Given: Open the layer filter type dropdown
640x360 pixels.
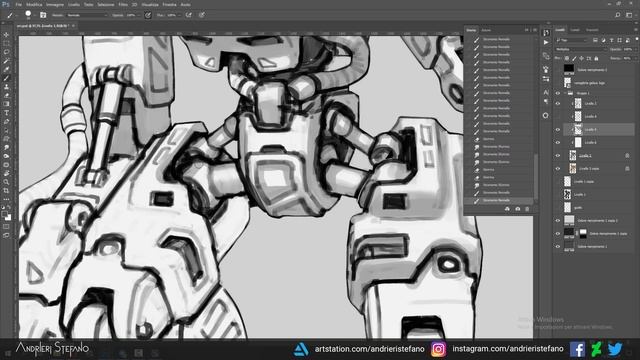Looking at the screenshot, I should pyautogui.click(x=572, y=40).
